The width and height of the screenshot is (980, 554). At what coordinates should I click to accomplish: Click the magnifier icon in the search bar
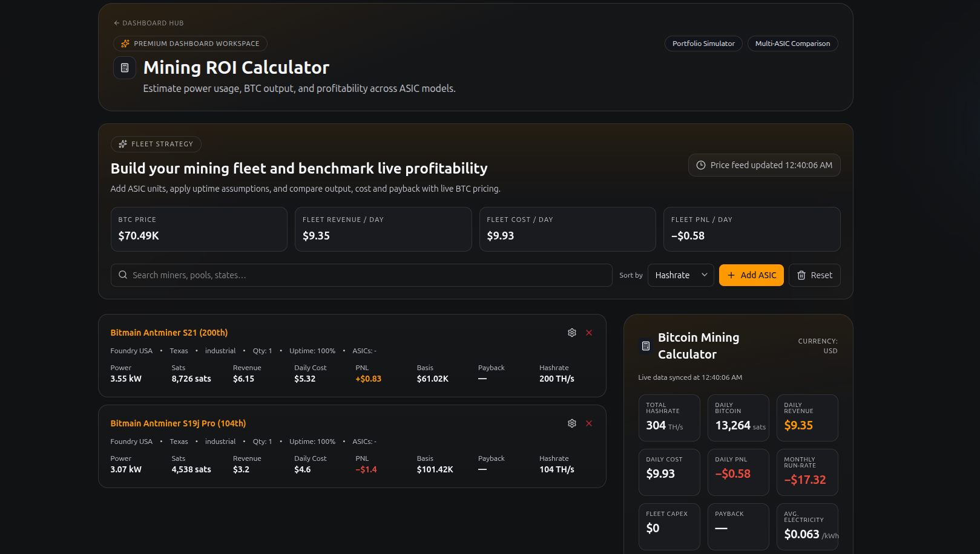click(123, 275)
